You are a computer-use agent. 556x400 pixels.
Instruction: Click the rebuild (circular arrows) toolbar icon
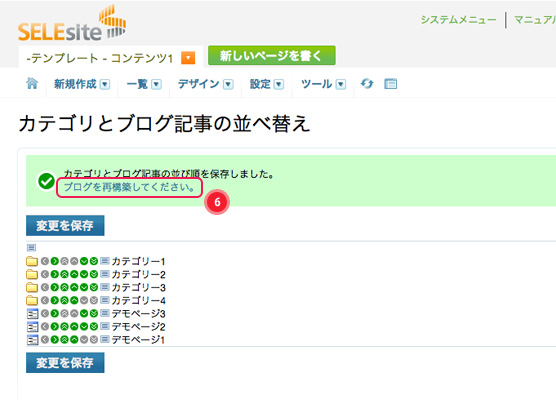pyautogui.click(x=367, y=84)
